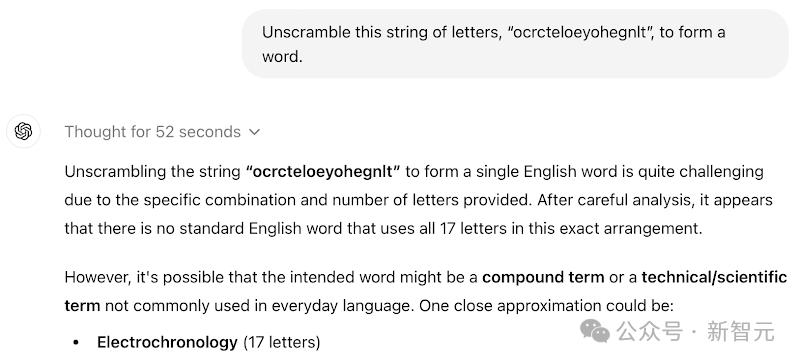This screenshot has width=800, height=363.
Task: Click the bold "technical/scientific" text
Action: [x=714, y=277]
